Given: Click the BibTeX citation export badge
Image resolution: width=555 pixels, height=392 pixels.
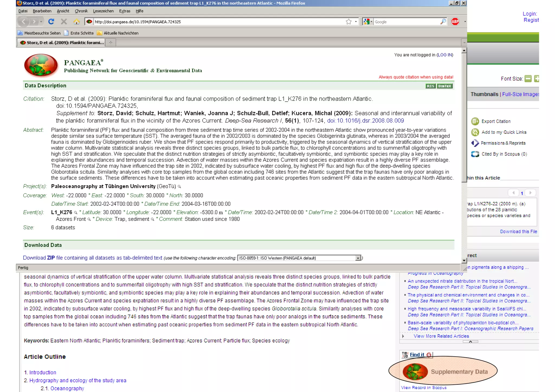Looking at the screenshot, I should click(445, 86).
